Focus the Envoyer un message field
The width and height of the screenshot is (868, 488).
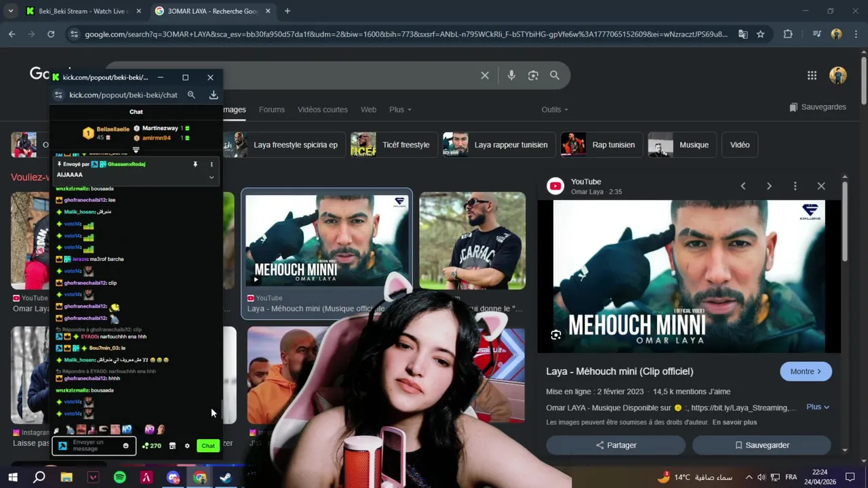pos(93,446)
